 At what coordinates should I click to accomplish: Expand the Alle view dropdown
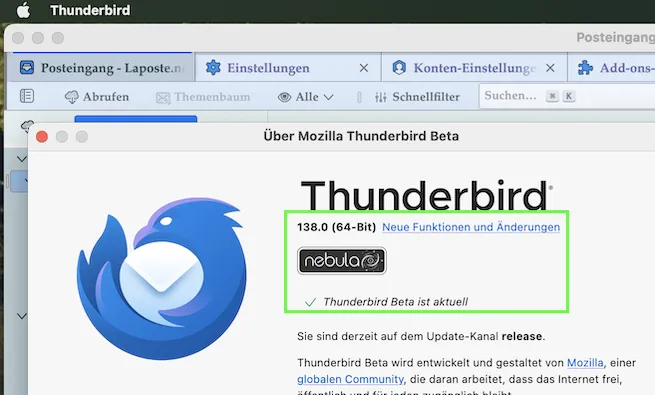(306, 97)
